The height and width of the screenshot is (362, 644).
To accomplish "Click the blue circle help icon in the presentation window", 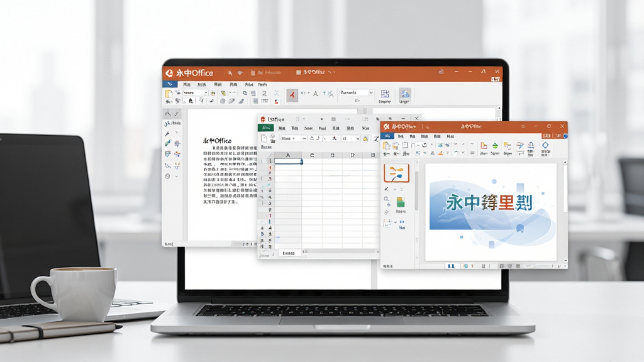I will (565, 136).
